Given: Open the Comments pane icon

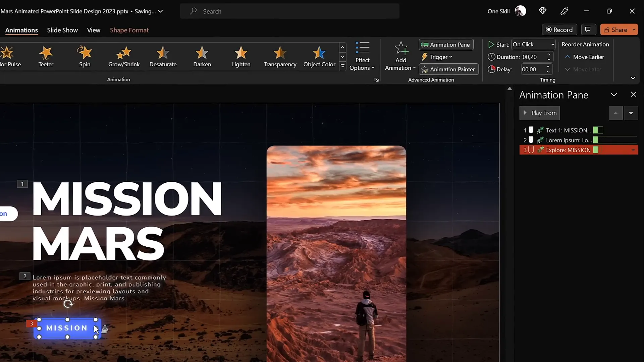Looking at the screenshot, I should click(588, 29).
